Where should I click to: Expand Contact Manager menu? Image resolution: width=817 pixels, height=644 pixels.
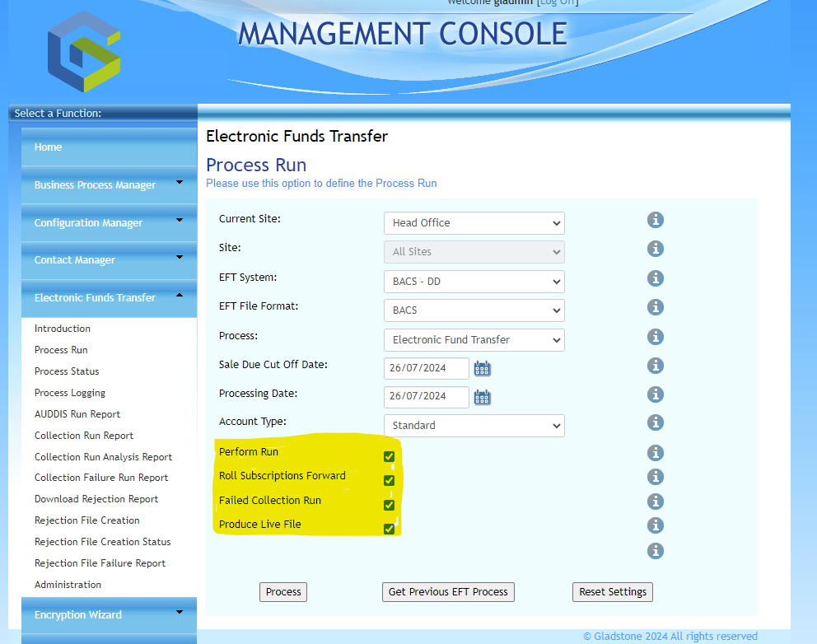[109, 260]
